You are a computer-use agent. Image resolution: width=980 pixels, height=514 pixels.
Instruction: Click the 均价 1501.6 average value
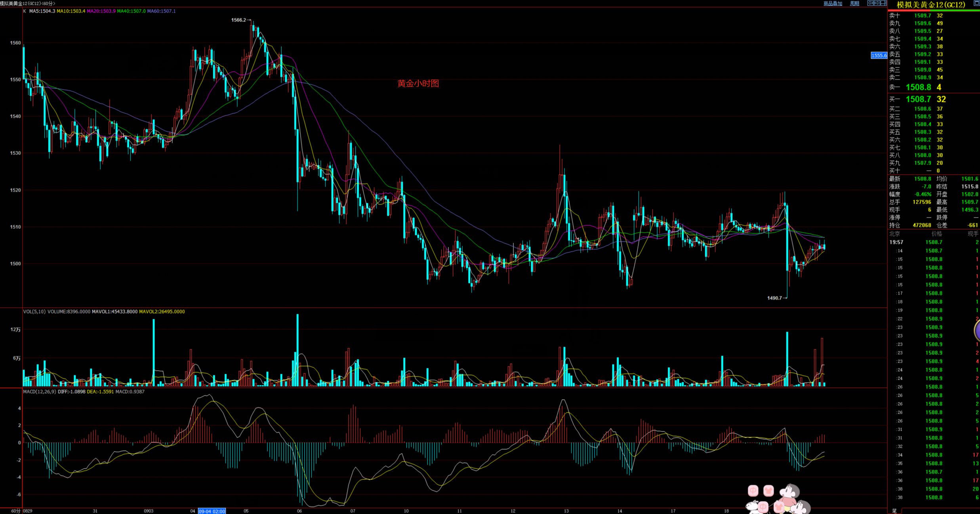970,179
